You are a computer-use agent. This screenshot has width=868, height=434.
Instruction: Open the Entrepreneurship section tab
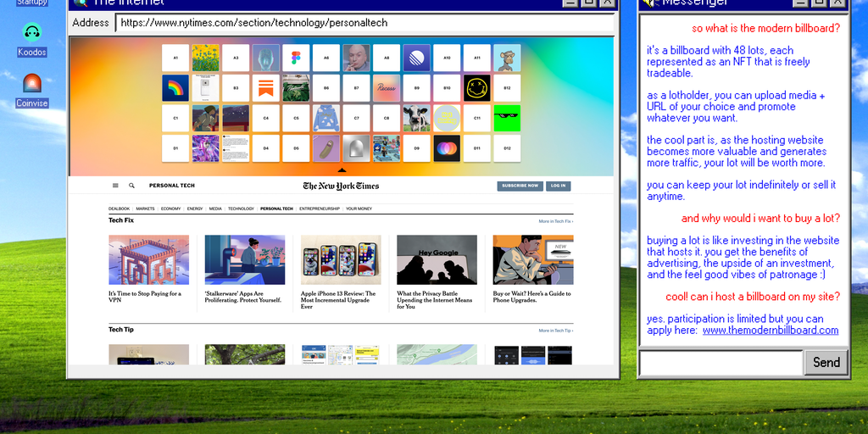tap(320, 209)
